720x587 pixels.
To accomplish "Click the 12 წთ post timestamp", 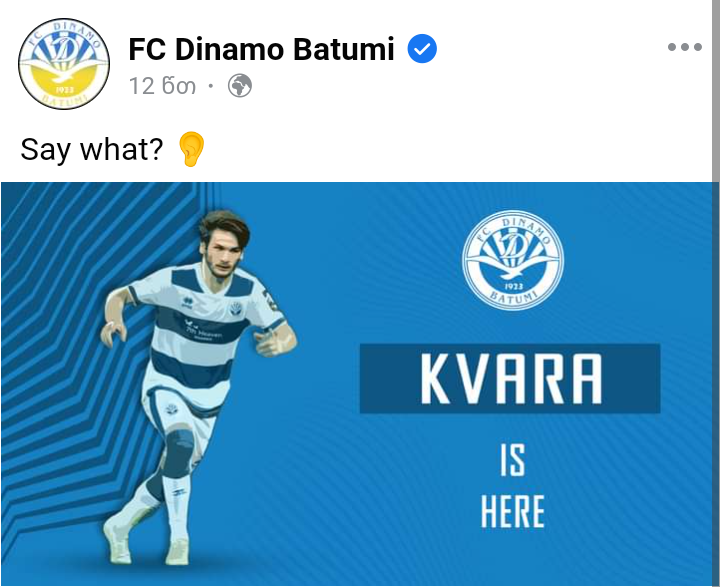I will (x=163, y=86).
